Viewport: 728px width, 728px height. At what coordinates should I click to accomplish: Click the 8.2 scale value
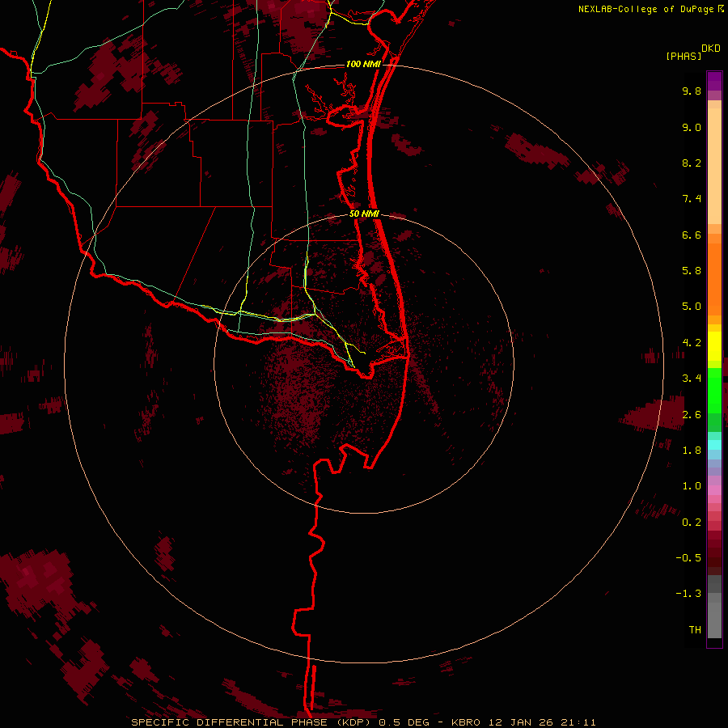[692, 163]
